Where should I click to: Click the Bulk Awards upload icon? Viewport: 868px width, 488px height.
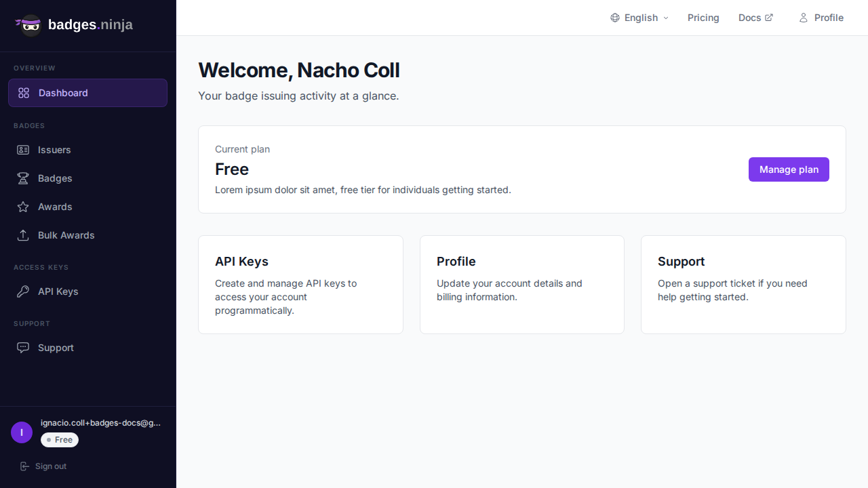[x=23, y=235]
